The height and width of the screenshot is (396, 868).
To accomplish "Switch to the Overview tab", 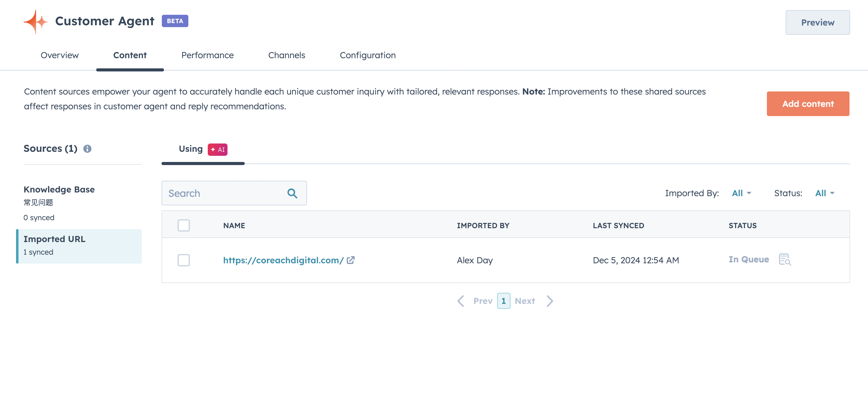I will [x=59, y=55].
